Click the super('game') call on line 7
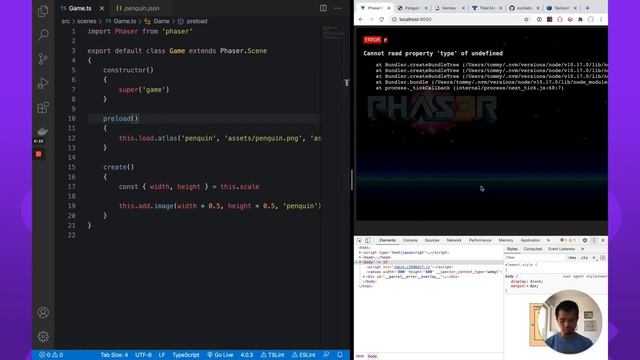Image resolution: width=640 pixels, height=360 pixels. [x=144, y=89]
